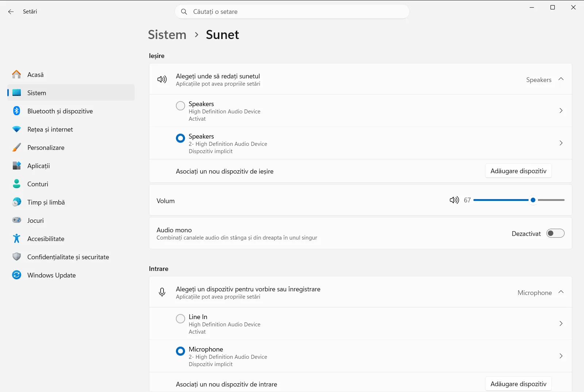Screen dimensions: 584x392
Task: Click the Confidențialitate shield icon
Action: (16, 257)
